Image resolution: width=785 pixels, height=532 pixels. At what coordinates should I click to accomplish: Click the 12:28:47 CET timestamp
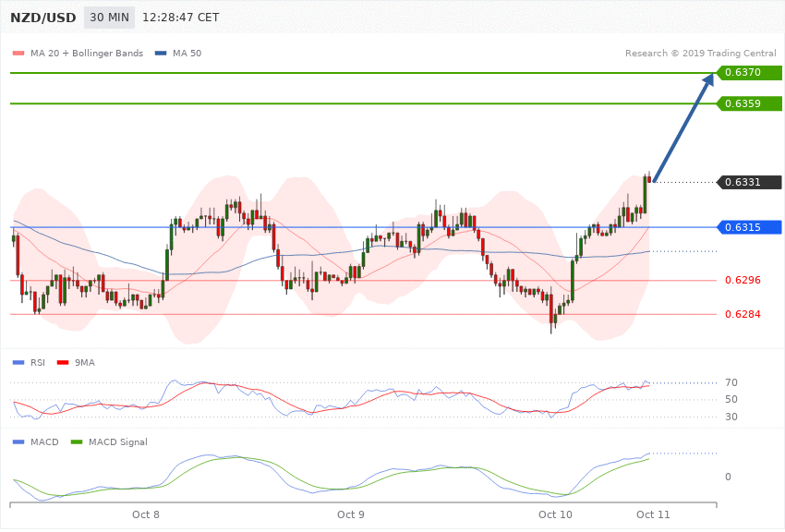(x=181, y=18)
